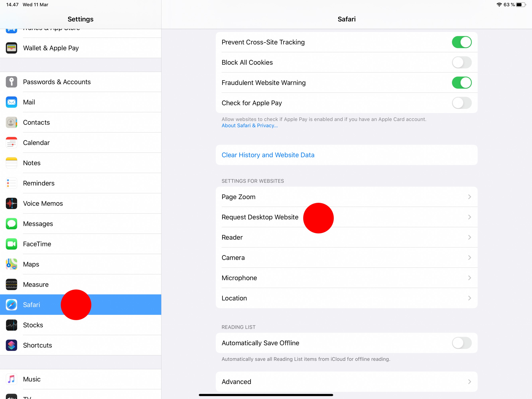The width and height of the screenshot is (532, 399).
Task: Tap the Wi-Fi status icon
Action: [x=499, y=5]
